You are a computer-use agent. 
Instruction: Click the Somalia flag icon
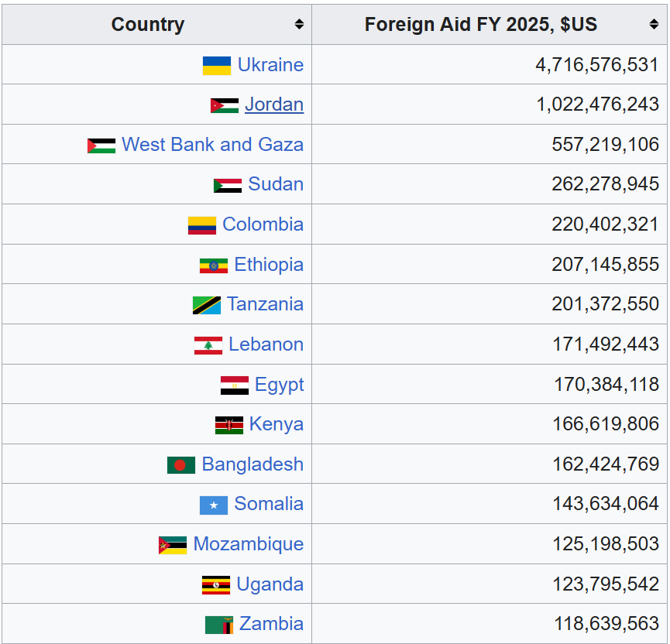click(x=214, y=505)
